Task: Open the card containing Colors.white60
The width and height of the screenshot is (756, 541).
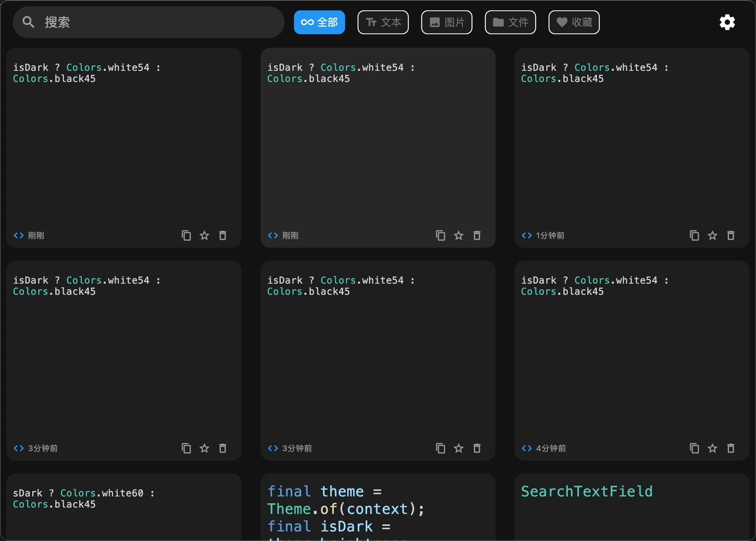Action: (x=124, y=507)
